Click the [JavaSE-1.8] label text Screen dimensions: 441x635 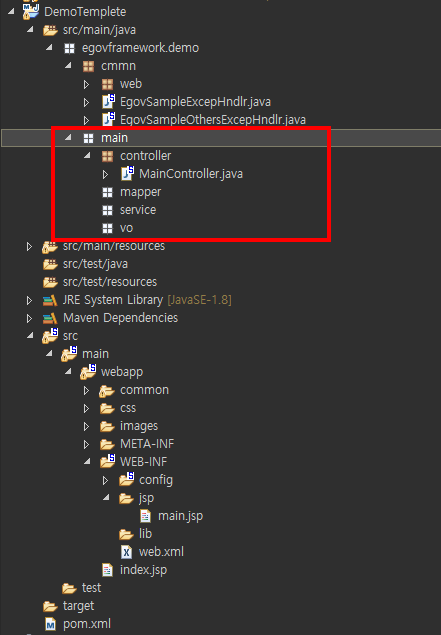click(x=200, y=300)
